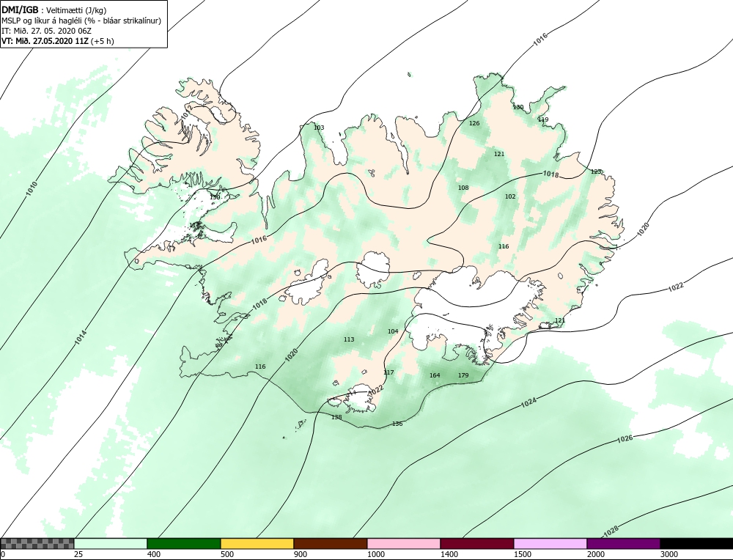Click the CAPE value 104 on the map
Screen dimensions: 733x560
pyautogui.click(x=393, y=331)
